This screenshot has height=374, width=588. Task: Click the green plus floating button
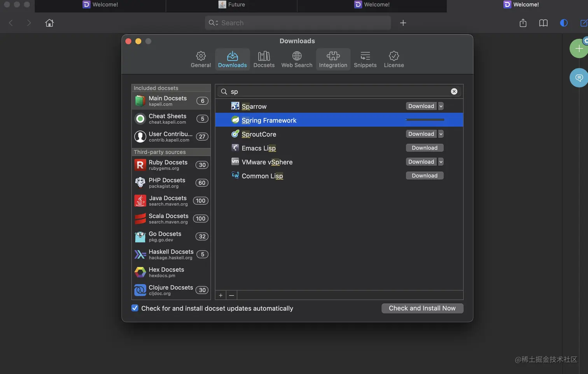pos(579,49)
